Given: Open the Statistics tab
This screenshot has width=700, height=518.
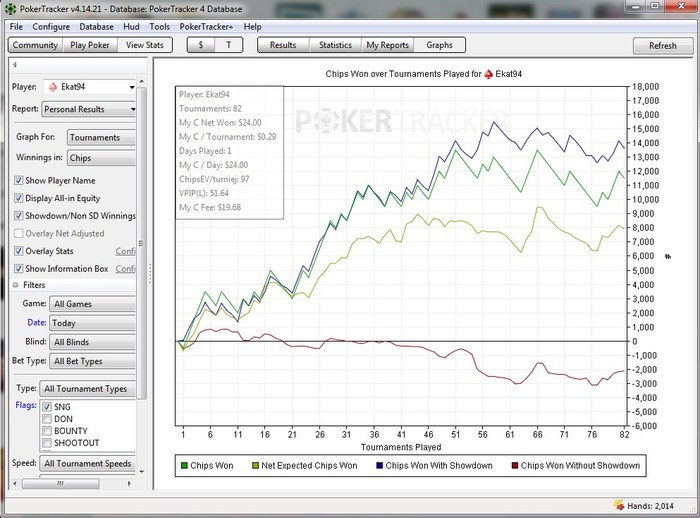Looking at the screenshot, I should coord(335,45).
